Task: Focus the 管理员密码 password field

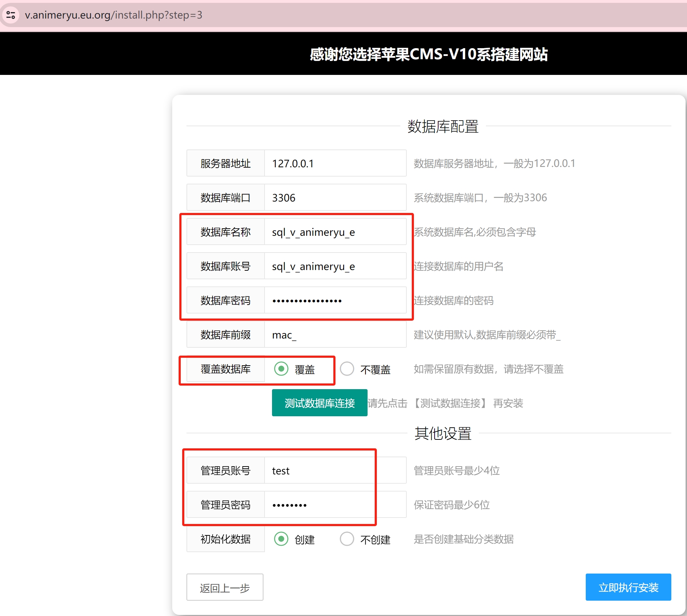Action: (335, 505)
